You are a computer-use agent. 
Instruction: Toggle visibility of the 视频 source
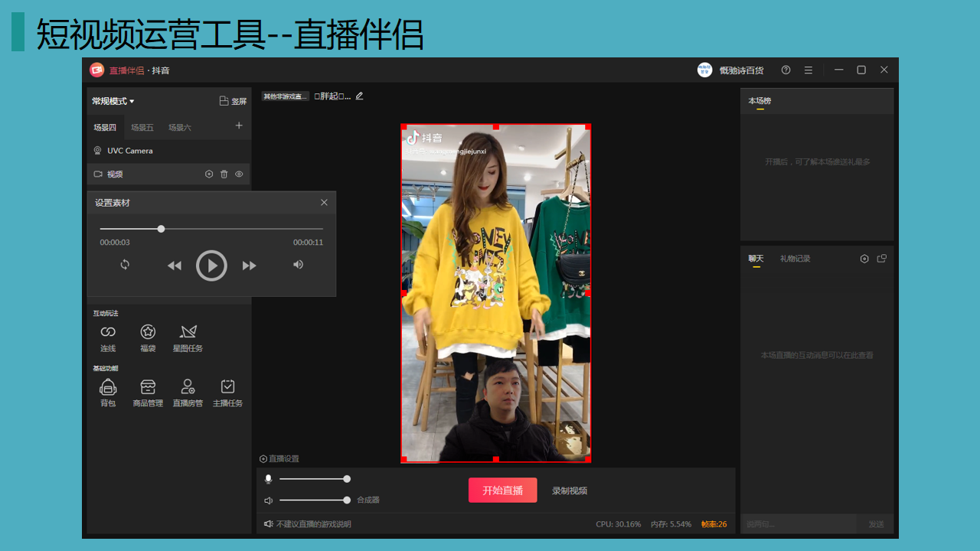point(239,174)
